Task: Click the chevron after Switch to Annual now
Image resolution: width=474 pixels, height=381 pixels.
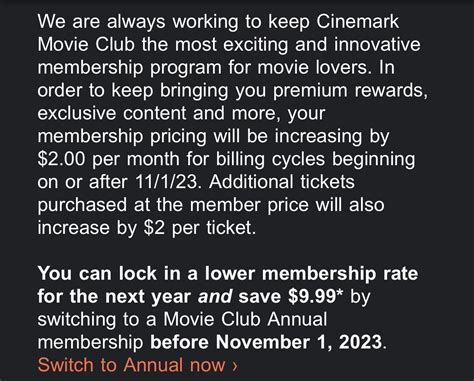Action: [235, 366]
